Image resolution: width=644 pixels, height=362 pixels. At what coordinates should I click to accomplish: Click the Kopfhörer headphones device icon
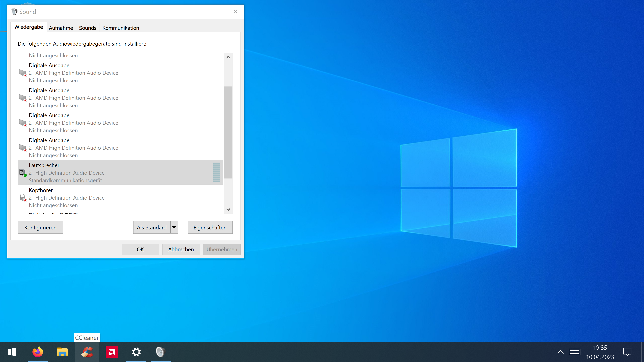tap(23, 198)
